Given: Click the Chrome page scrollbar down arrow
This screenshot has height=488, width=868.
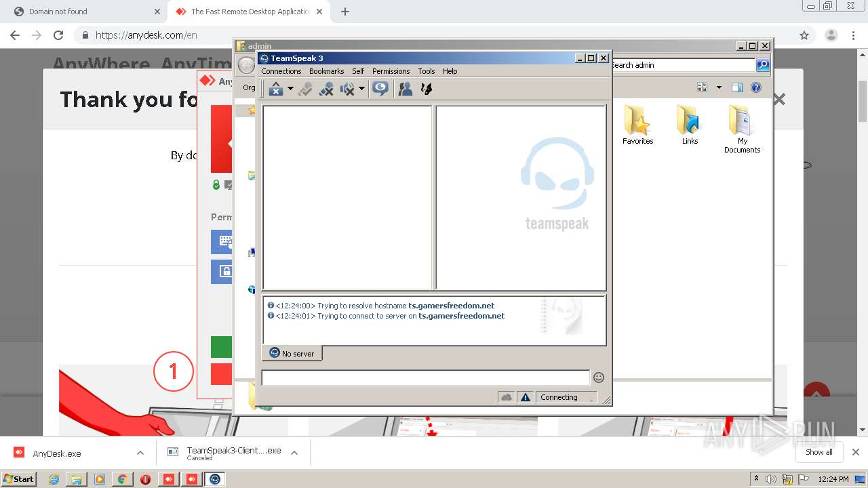Looking at the screenshot, I should click(863, 430).
